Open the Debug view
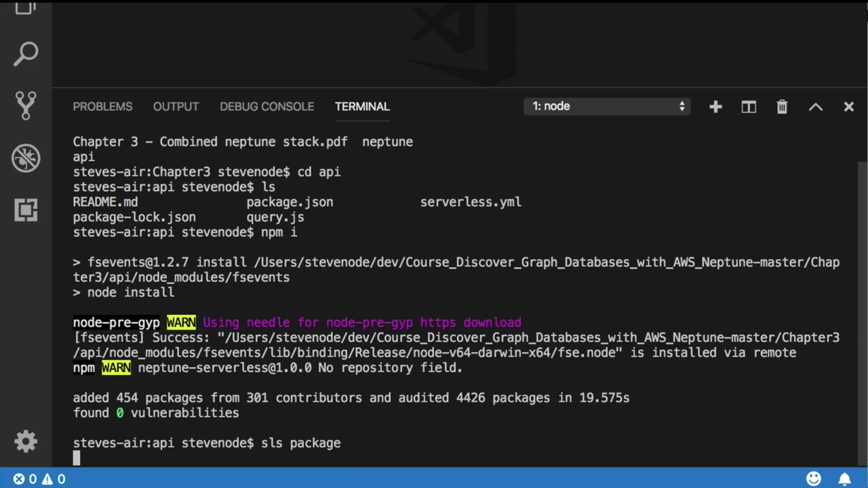Screen dimensions: 868x488 pos(26,158)
